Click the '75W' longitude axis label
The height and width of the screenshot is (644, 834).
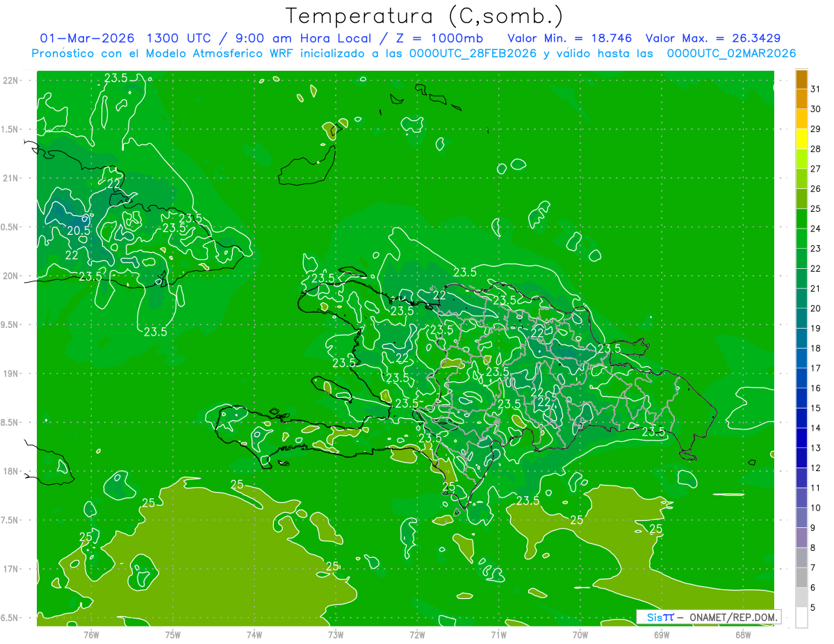pyautogui.click(x=173, y=634)
